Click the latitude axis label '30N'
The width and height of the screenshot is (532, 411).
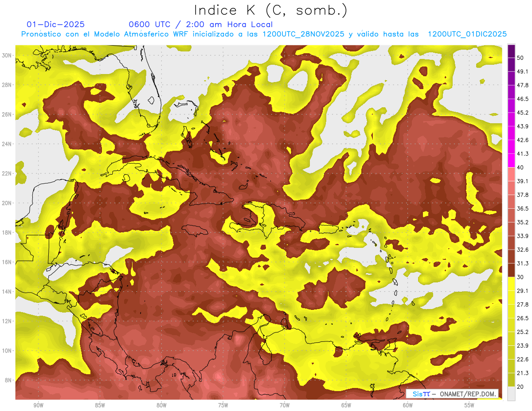pos(6,55)
